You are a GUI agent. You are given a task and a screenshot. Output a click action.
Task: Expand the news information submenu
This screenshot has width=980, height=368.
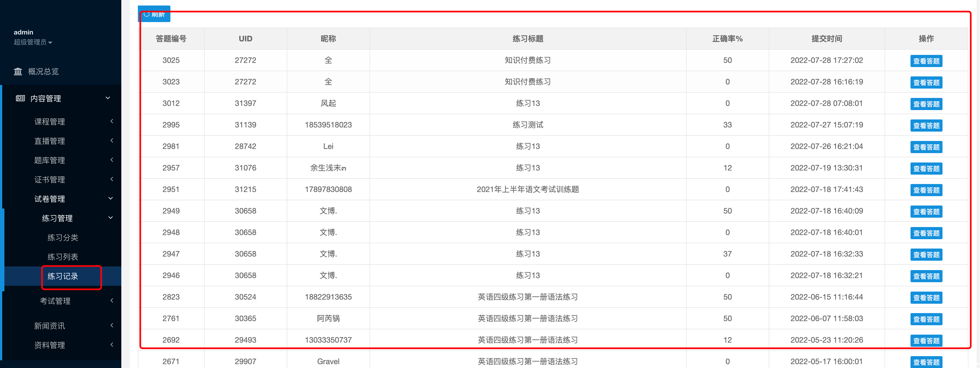pos(111,325)
